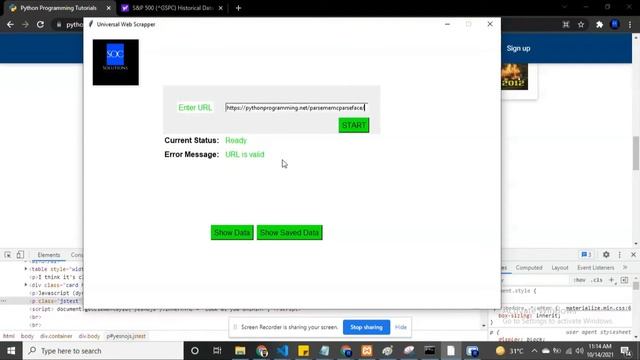Click the SOC Solutions logo image
The width and height of the screenshot is (640, 360).
point(116,62)
